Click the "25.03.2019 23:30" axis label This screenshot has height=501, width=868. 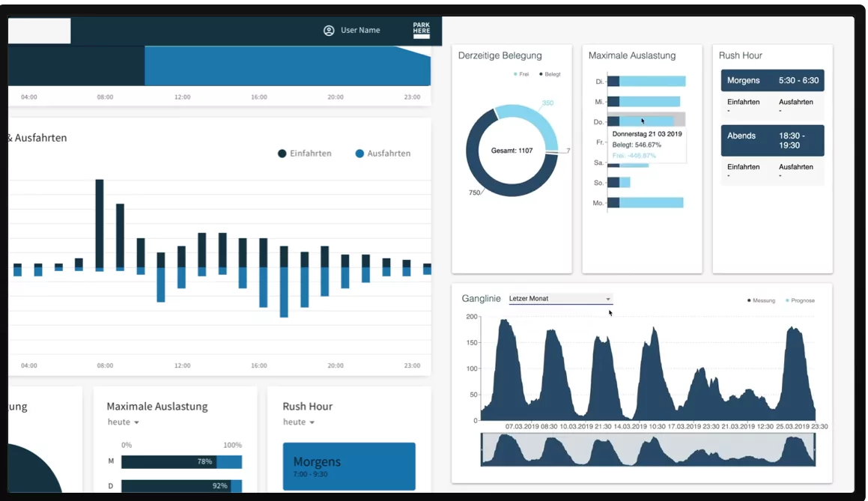point(802,427)
